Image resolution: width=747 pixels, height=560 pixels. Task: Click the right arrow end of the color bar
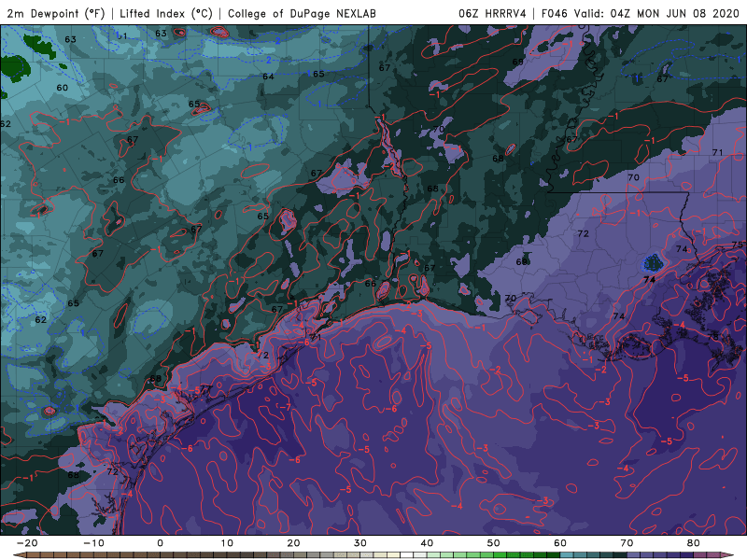click(727, 555)
